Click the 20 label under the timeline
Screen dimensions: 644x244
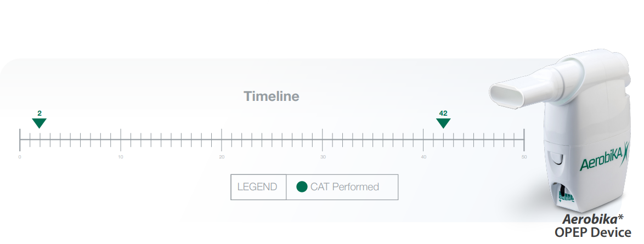pyautogui.click(x=222, y=157)
